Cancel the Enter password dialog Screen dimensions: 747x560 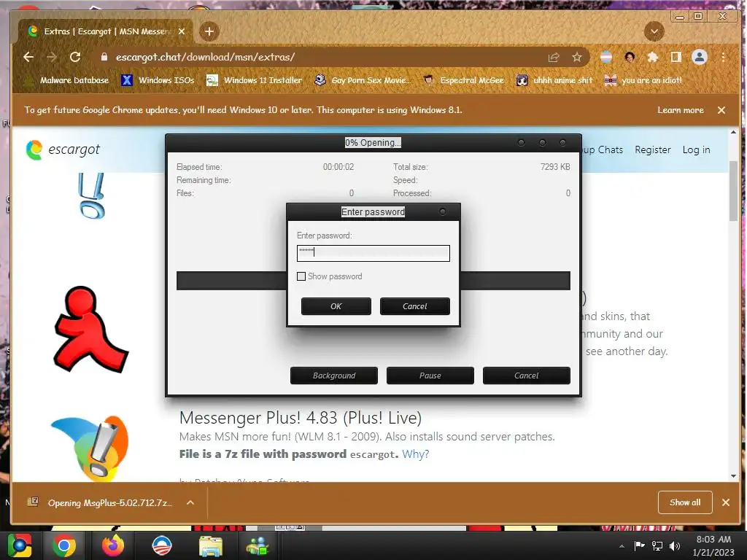pyautogui.click(x=414, y=306)
